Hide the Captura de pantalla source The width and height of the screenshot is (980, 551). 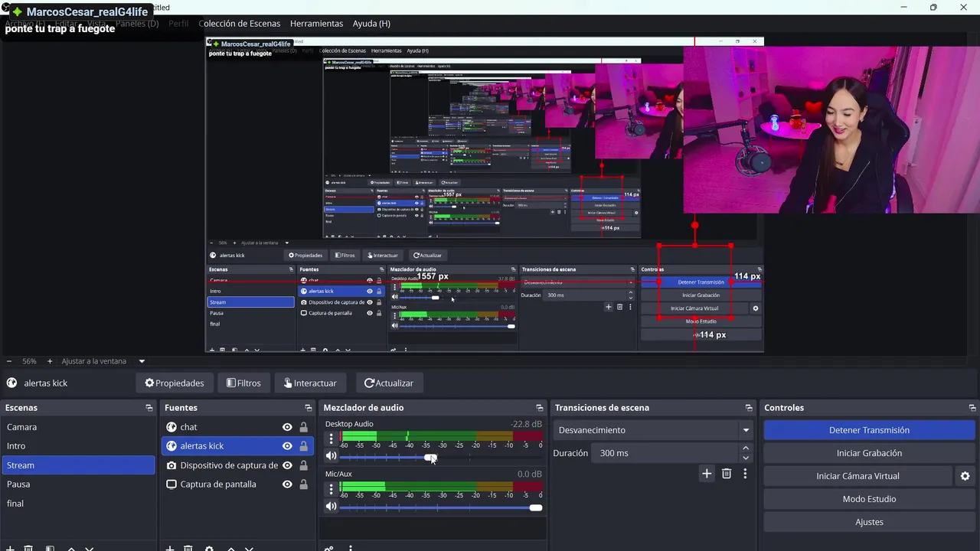point(287,484)
